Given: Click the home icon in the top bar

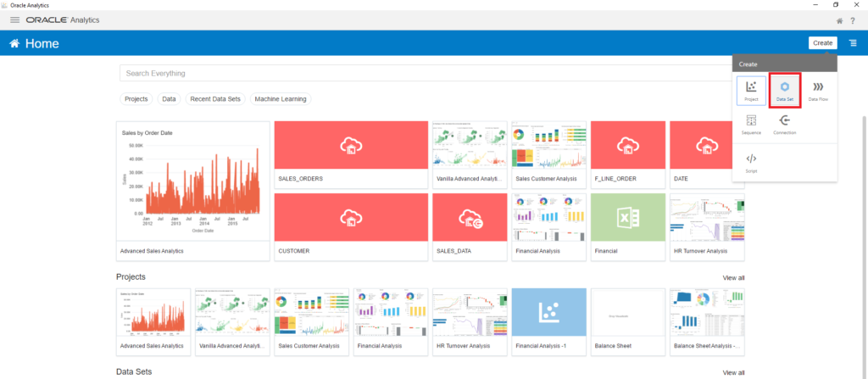Looking at the screenshot, I should click(840, 21).
